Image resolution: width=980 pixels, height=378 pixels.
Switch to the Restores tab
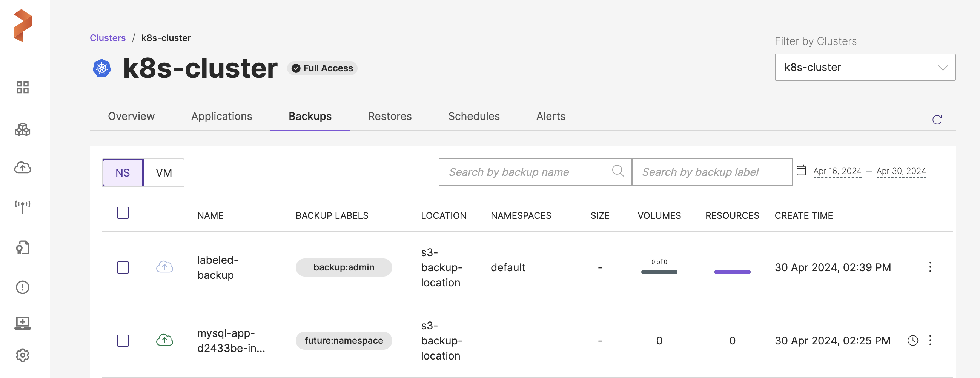[x=390, y=116]
